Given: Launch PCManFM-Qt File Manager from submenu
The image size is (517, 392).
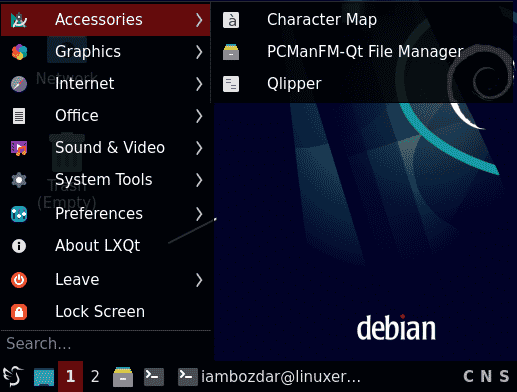Looking at the screenshot, I should click(x=362, y=52).
